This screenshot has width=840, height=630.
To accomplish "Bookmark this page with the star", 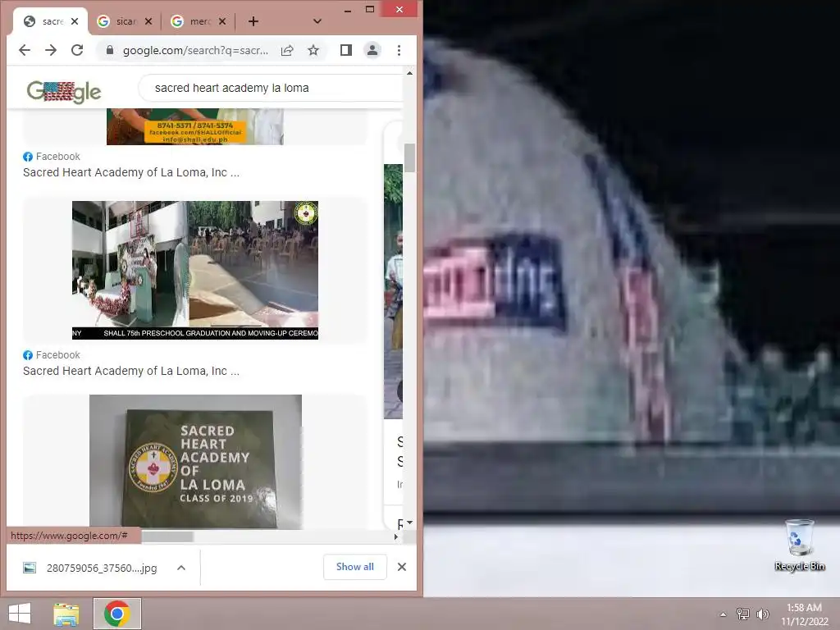I will [313, 50].
